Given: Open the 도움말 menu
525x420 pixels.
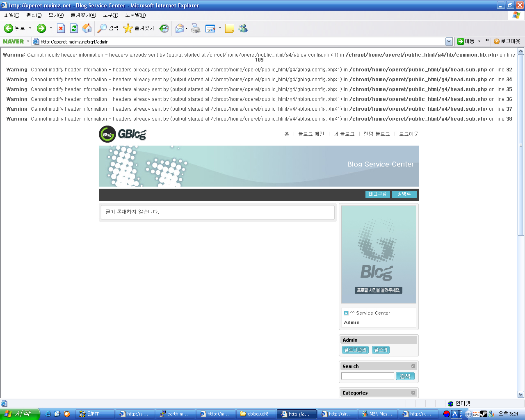Looking at the screenshot, I should coord(135,15).
